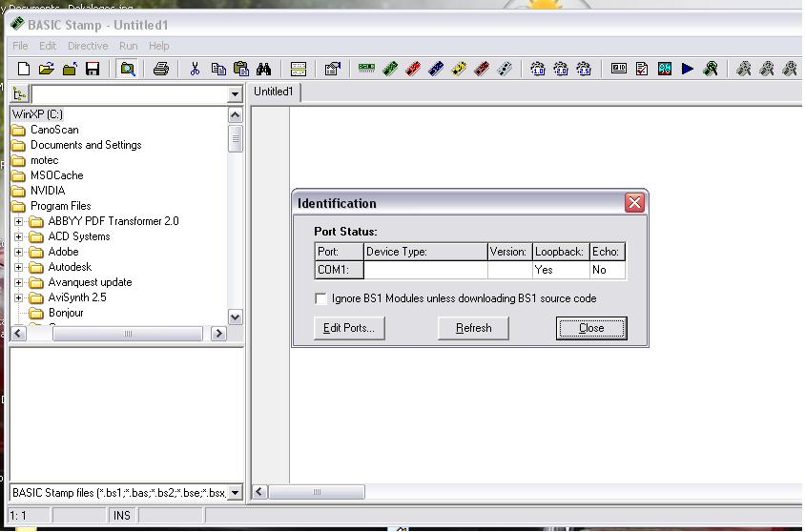Click the folder list vertical scrollbar down arrow
Viewport: 805px width, 532px height.
[236, 317]
